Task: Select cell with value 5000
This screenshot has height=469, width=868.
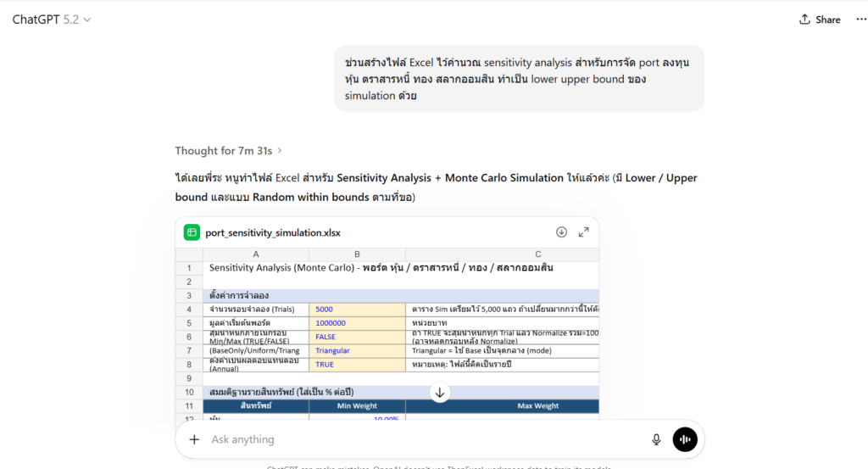Action: pos(357,309)
